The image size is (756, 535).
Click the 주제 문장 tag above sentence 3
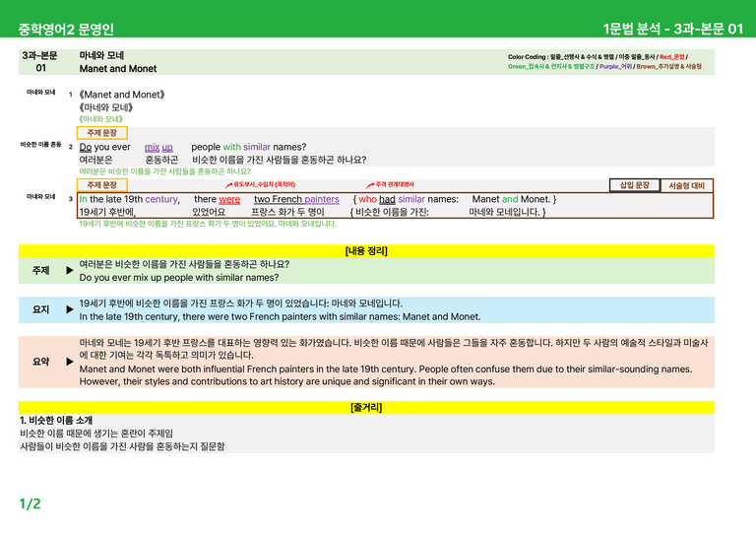pos(102,185)
